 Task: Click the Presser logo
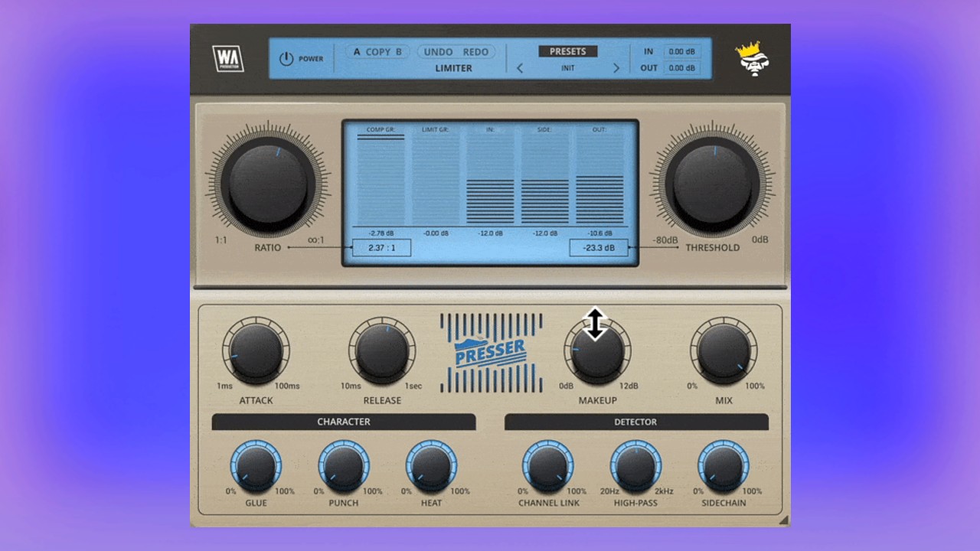click(x=491, y=352)
